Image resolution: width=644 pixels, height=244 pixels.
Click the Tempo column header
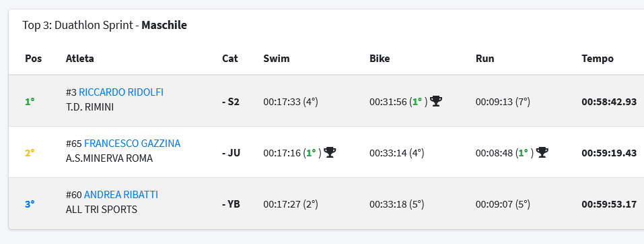(x=598, y=59)
